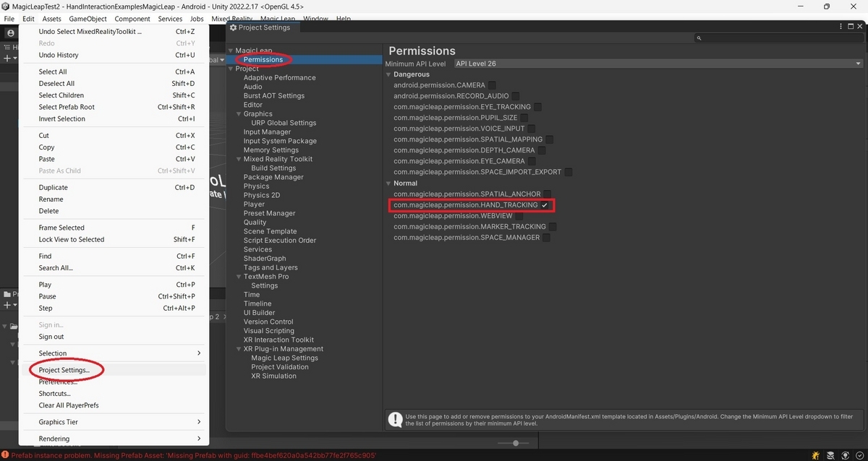Enable the VOICE_INPUT permission checkbox
Viewport: 868px width, 461px height.
[x=532, y=129]
